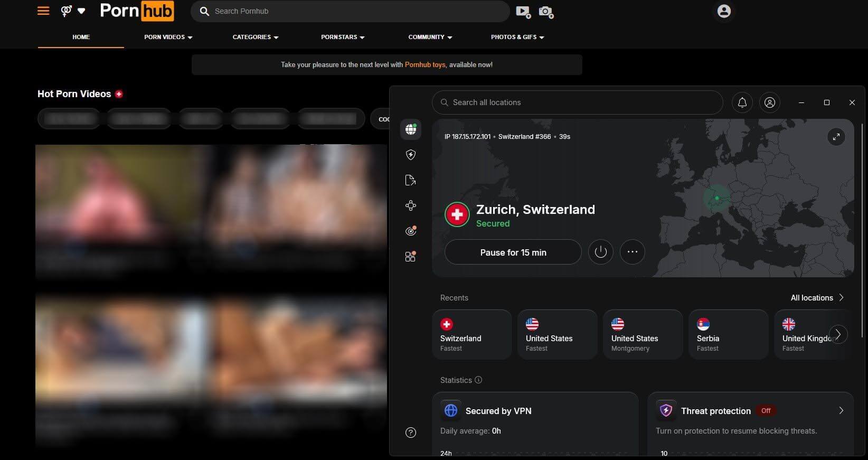Click the VPN panel vertical scrollbar
Screen dimensions: 868x460
862,230
